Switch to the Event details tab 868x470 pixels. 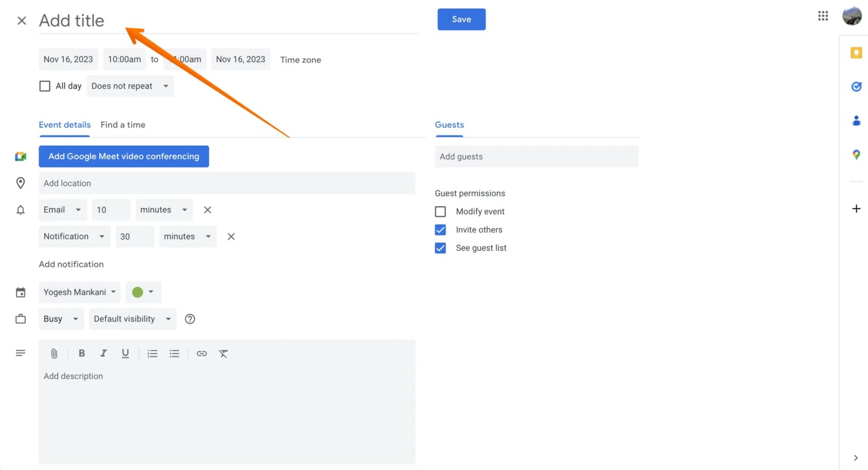(65, 125)
